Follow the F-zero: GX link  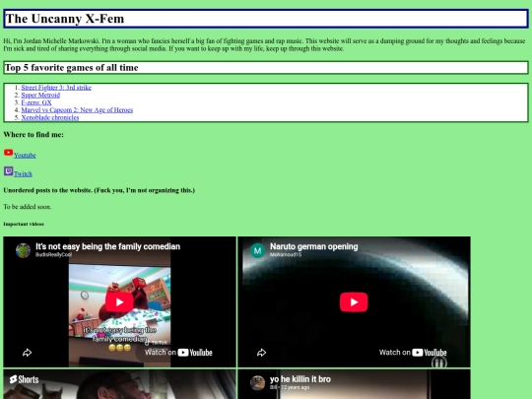click(x=36, y=102)
